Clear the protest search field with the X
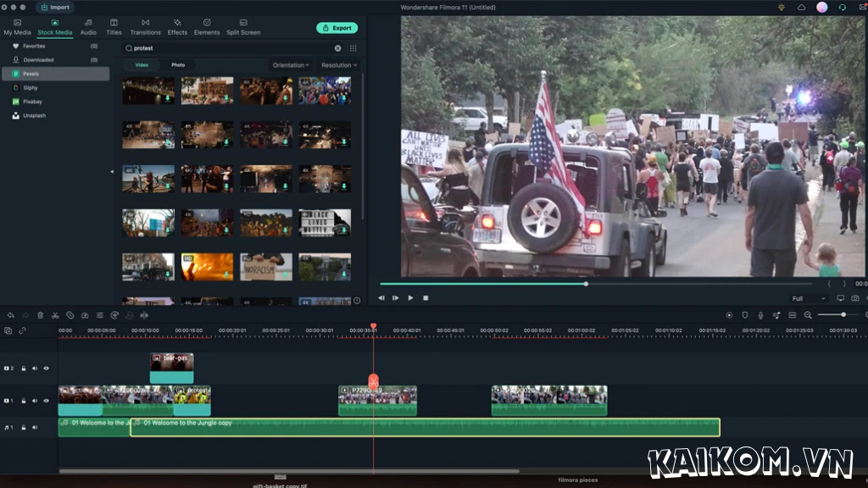868x488 pixels. (x=337, y=48)
